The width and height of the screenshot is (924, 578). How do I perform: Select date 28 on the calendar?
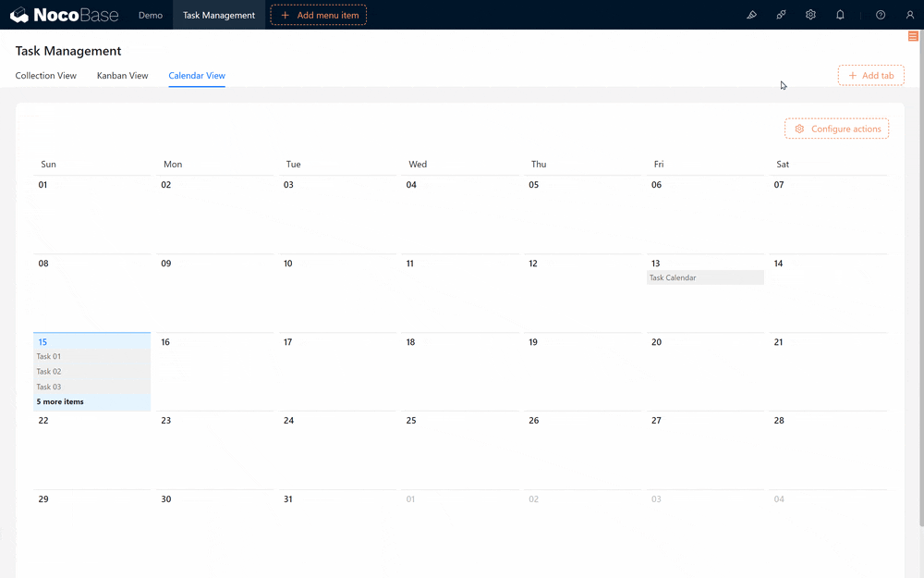pos(779,421)
